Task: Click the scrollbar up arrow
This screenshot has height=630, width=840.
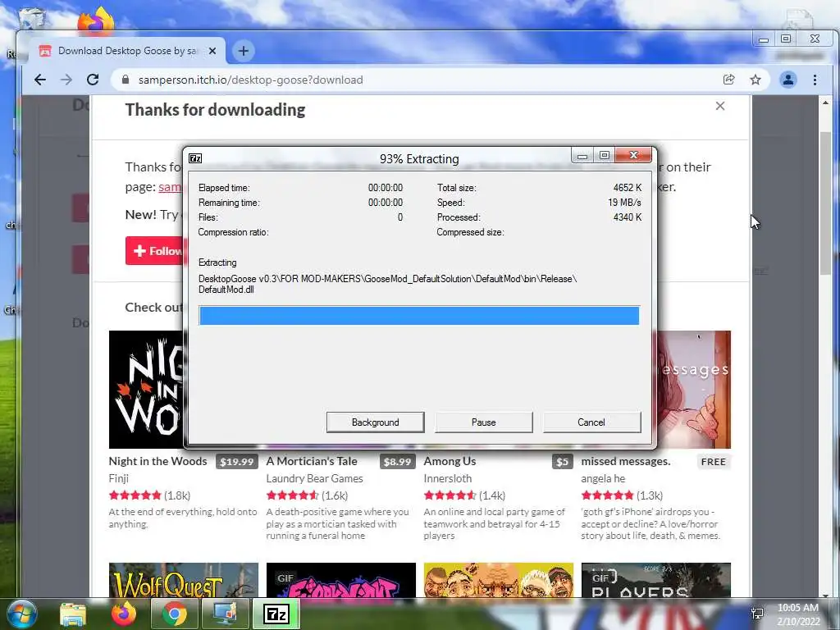Action: pos(825,103)
